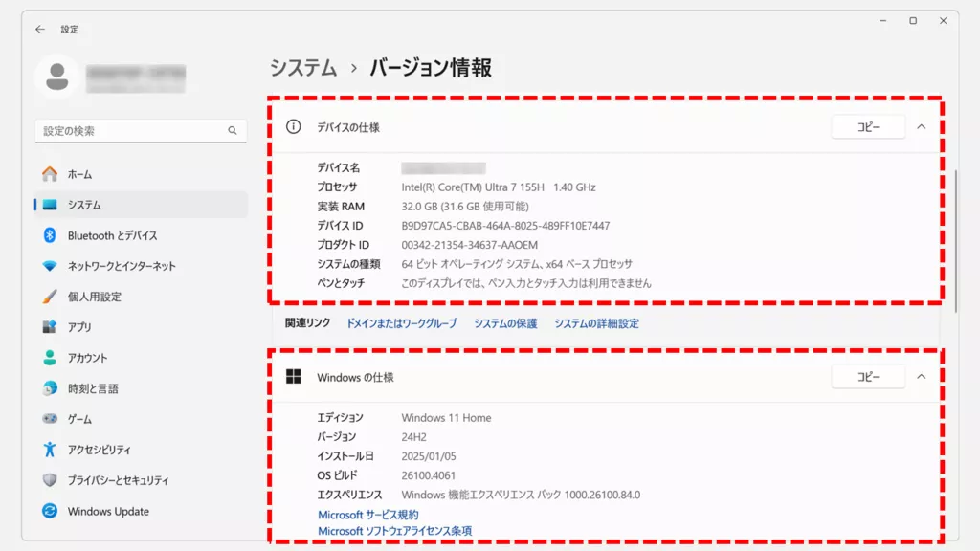Click the アカウント label in sidebar
Screen dimensions: 980x551
click(87, 358)
